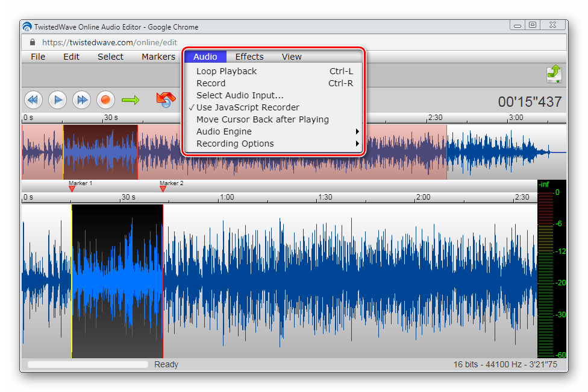Image resolution: width=588 pixels, height=392 pixels.
Task: Click the green export icon at top right
Action: (554, 74)
